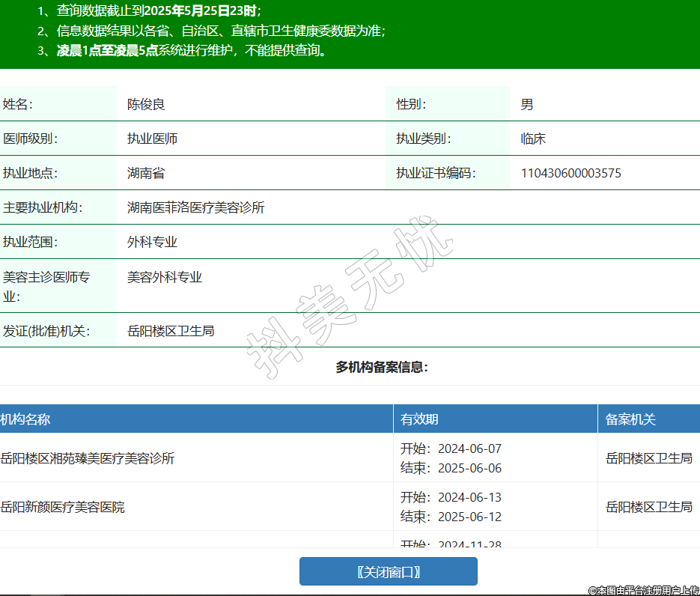The height and width of the screenshot is (596, 700).
Task: Click the 多机构备案信息 section heading
Action: (382, 367)
